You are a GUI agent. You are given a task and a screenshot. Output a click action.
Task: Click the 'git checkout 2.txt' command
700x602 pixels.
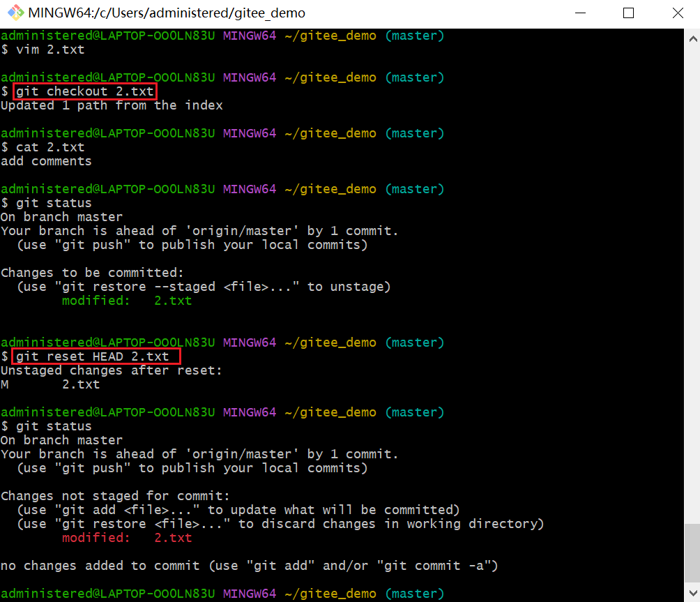(84, 91)
